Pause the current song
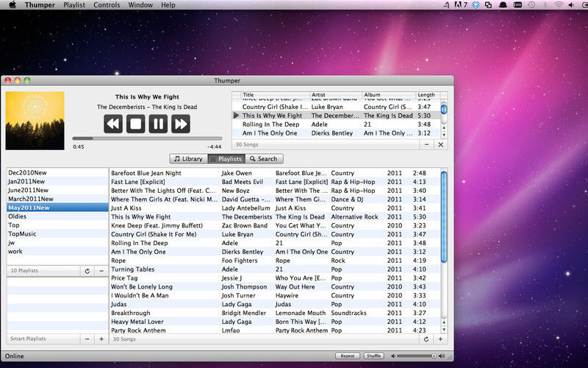The image size is (588, 368). click(x=158, y=124)
